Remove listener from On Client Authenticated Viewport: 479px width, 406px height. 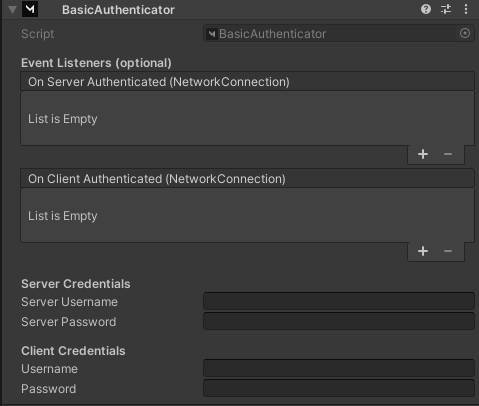click(448, 251)
